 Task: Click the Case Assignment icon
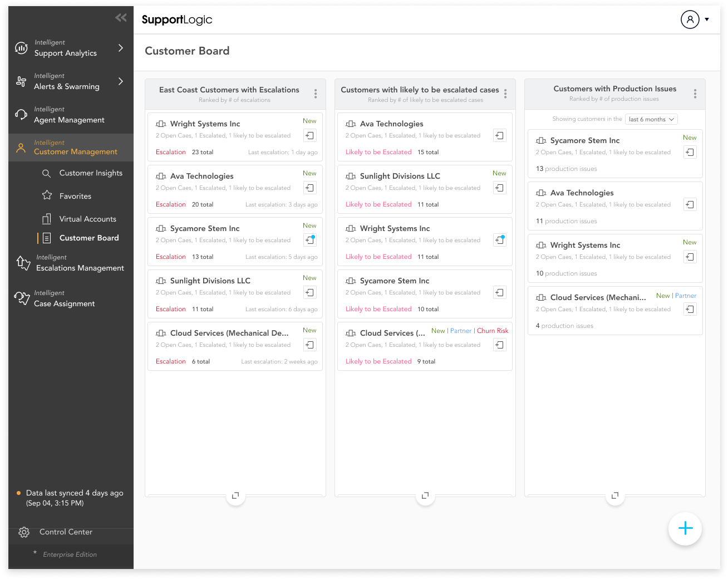22,298
